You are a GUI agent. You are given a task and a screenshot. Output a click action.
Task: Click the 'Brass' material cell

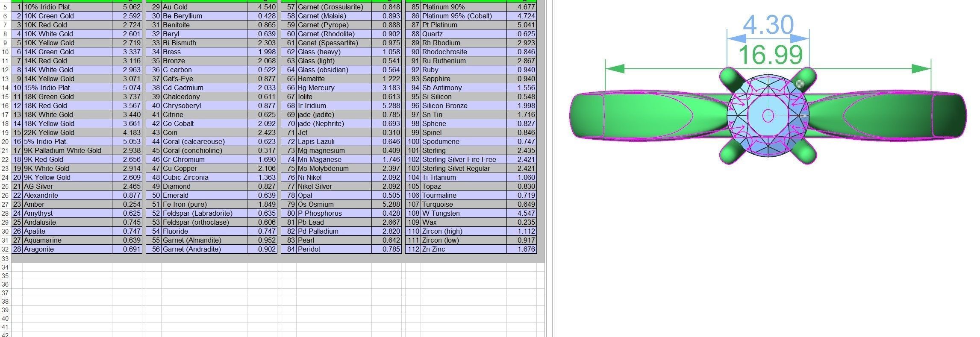pos(204,52)
